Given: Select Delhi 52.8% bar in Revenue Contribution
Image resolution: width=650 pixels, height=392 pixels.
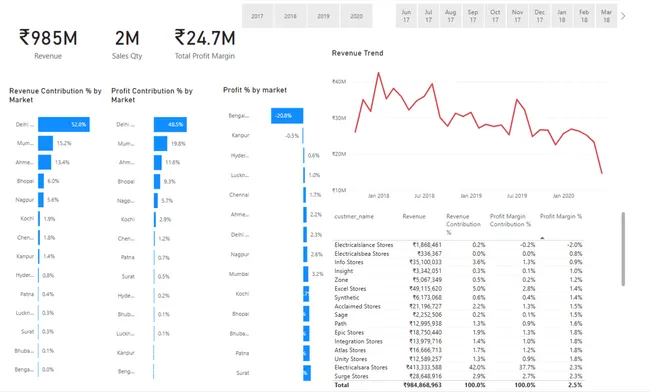Looking at the screenshot, I should tap(64, 124).
